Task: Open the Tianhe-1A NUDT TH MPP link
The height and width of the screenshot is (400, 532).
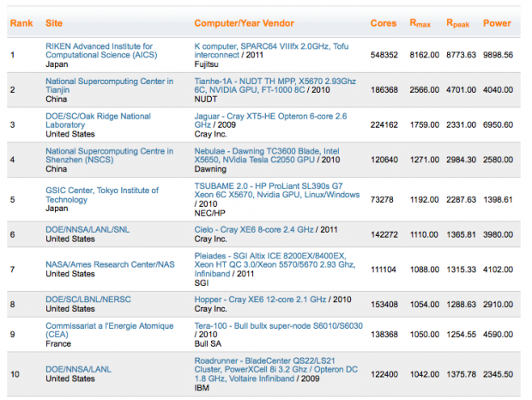Action: (275, 86)
